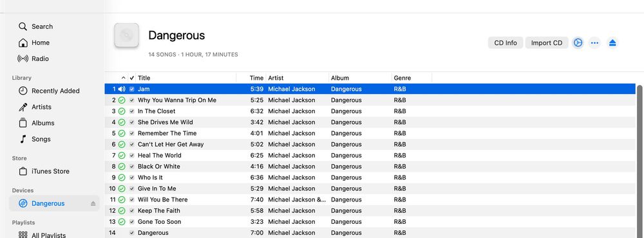Screen dimensions: 644x238
Task: Select the Remember The Time track title
Action: pyautogui.click(x=167, y=133)
